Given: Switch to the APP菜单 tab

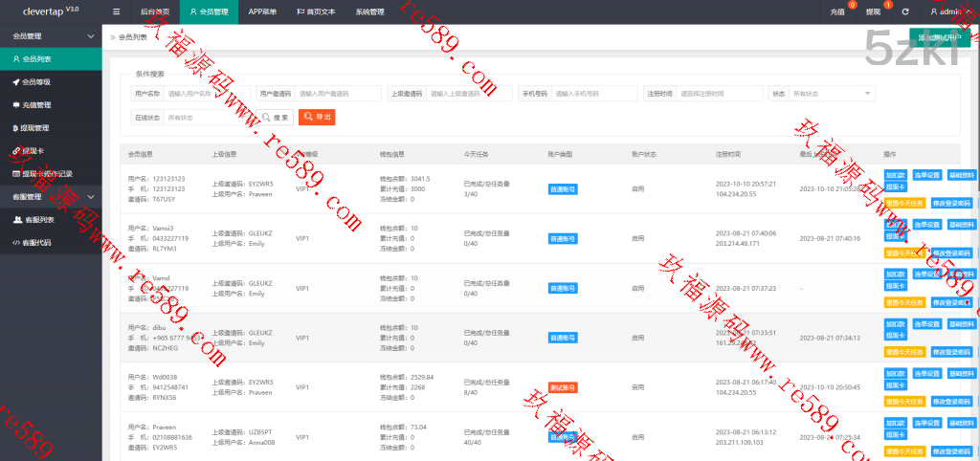Looking at the screenshot, I should tap(262, 11).
